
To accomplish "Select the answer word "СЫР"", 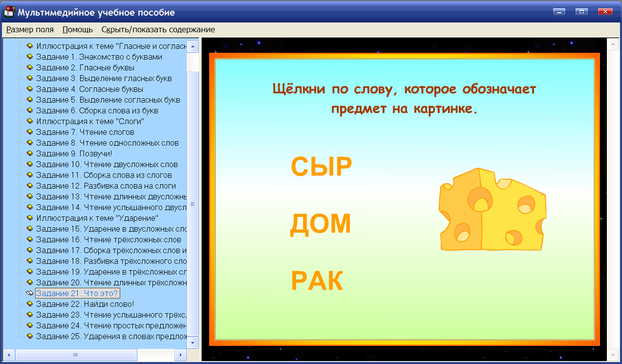I will click(x=322, y=166).
